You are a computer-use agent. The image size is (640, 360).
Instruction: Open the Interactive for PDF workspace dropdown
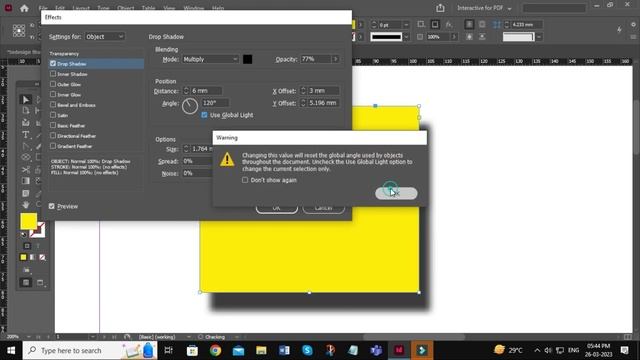(x=484, y=8)
